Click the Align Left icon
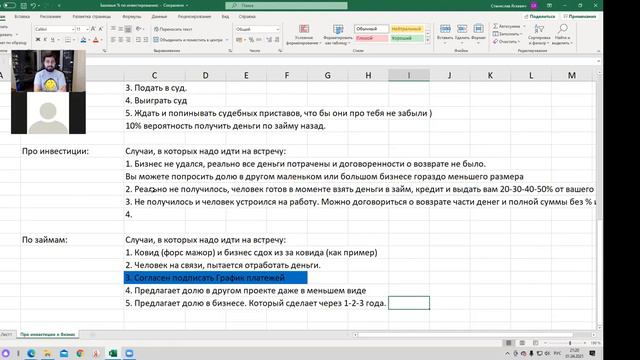The width and height of the screenshot is (640, 360). click(113, 40)
